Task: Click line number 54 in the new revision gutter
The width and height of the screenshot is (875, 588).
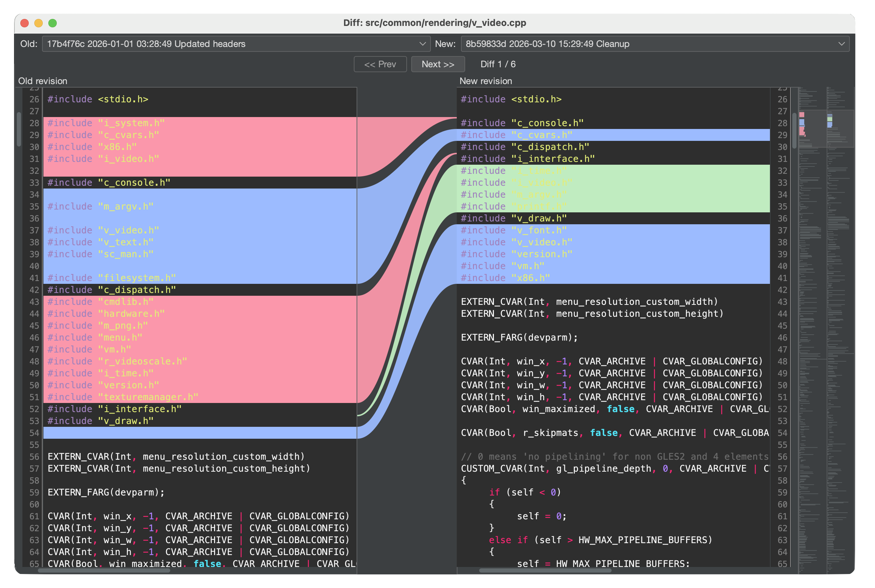Action: point(783,433)
